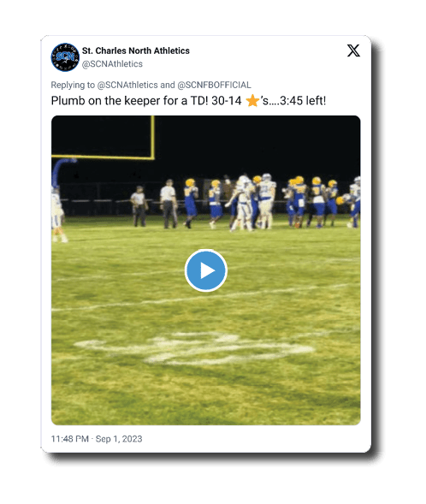Play the embedded football video
426x504 pixels.
pos(206,270)
